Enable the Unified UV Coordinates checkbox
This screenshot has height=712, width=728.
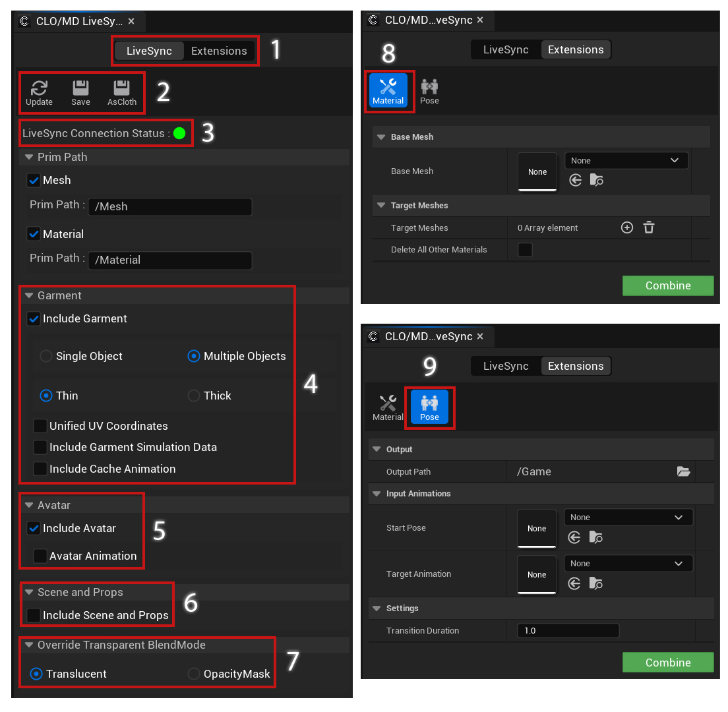point(40,426)
